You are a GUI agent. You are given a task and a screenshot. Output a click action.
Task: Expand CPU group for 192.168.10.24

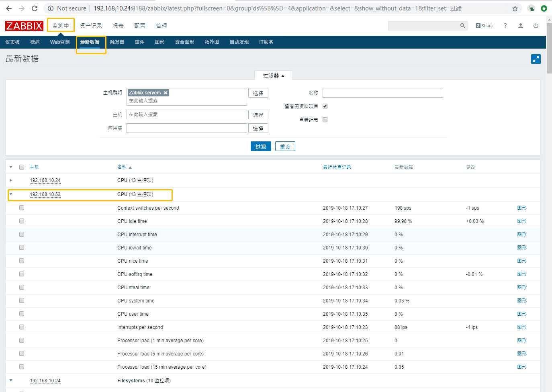tap(11, 180)
